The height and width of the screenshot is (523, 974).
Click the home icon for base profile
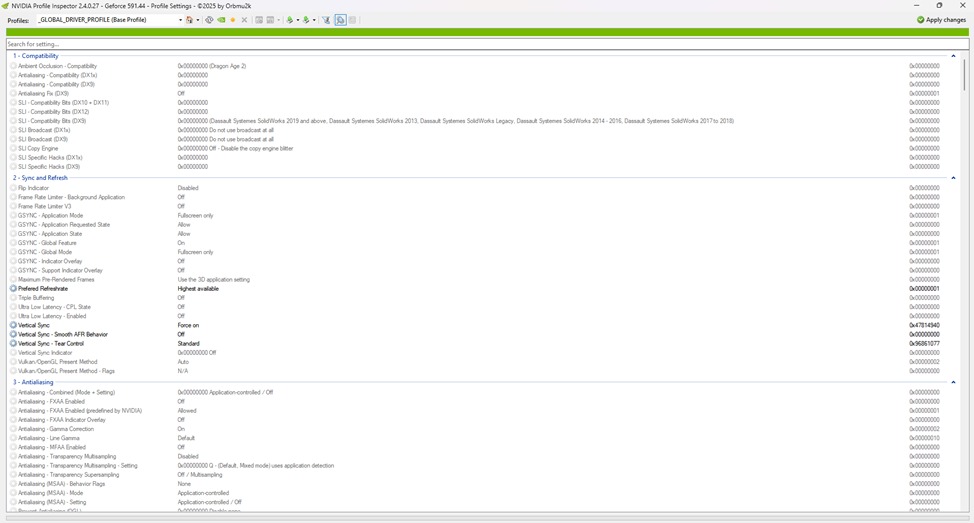189,20
